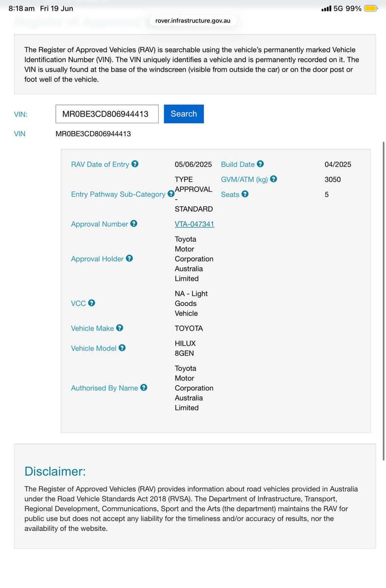Viewport: 386px width, 588px height.
Task: Show help for Approval Holder
Action: [x=129, y=259]
